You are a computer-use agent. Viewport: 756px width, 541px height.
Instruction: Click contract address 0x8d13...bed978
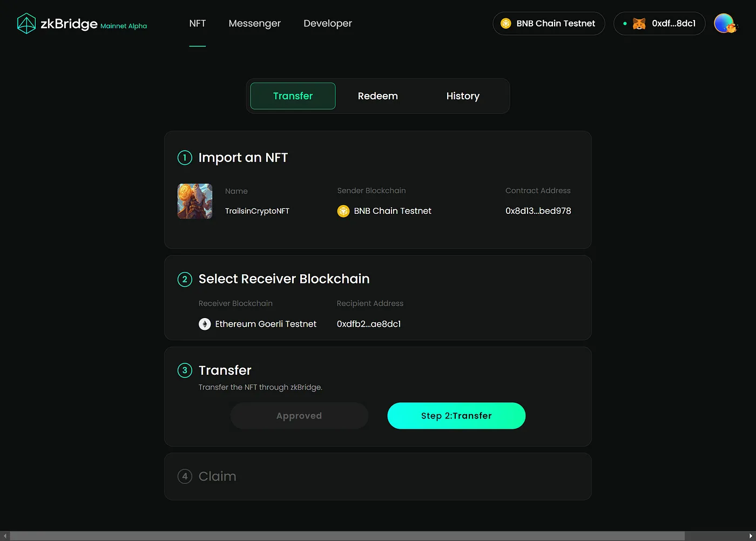pos(538,211)
